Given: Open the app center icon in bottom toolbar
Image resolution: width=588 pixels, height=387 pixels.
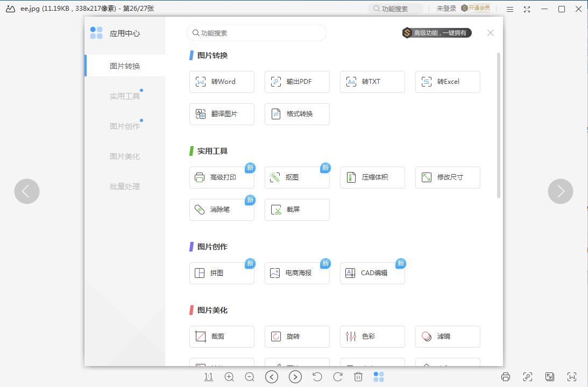Looking at the screenshot, I should [x=379, y=377].
